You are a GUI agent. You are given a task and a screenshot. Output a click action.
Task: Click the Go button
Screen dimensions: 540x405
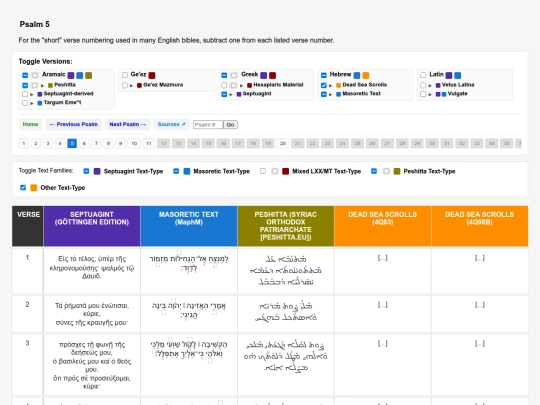[x=230, y=125]
